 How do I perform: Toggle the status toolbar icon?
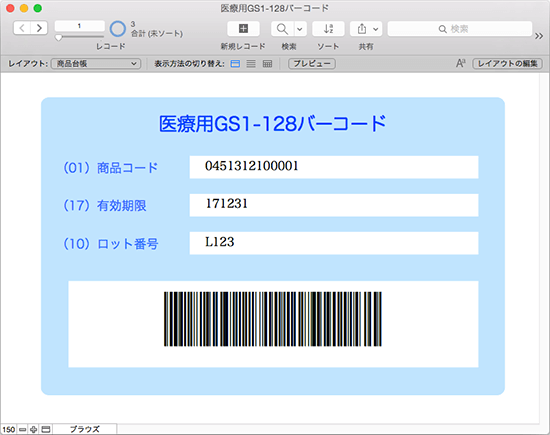click(46, 429)
